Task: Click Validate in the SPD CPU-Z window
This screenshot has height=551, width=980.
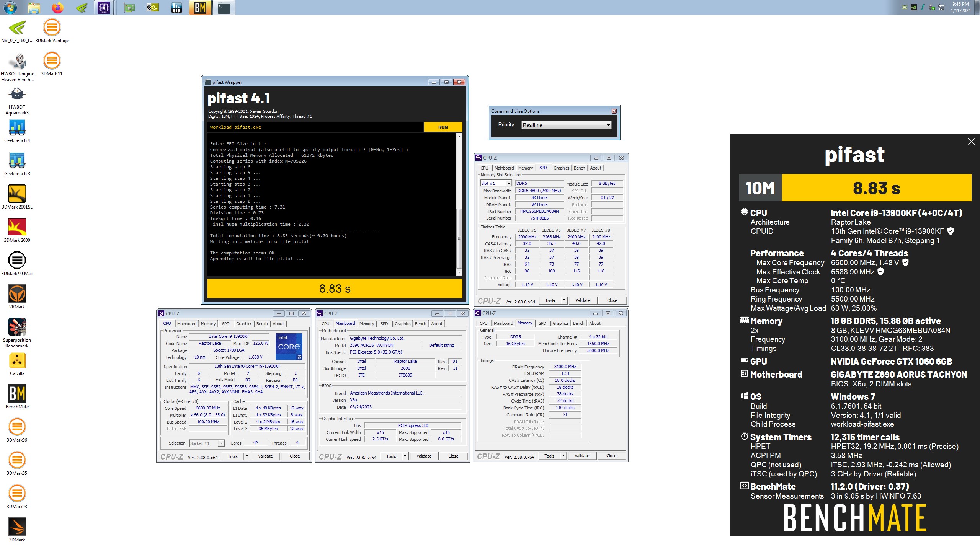Action: (582, 300)
